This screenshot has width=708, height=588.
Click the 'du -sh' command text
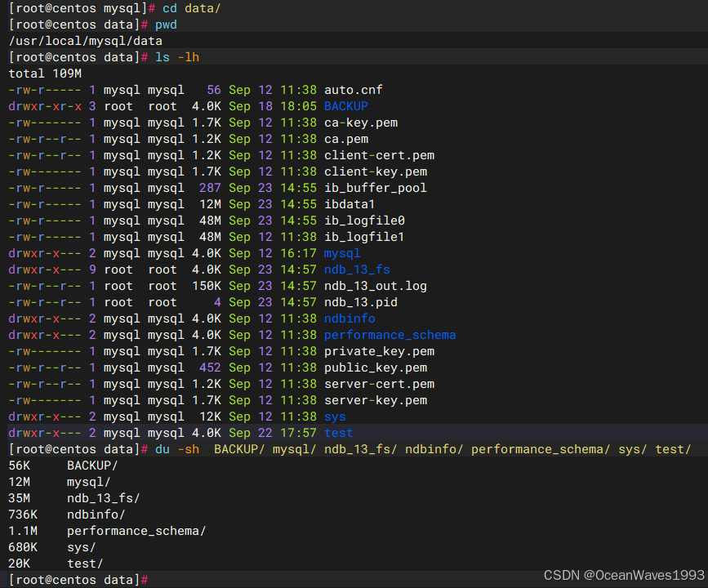pos(177,449)
